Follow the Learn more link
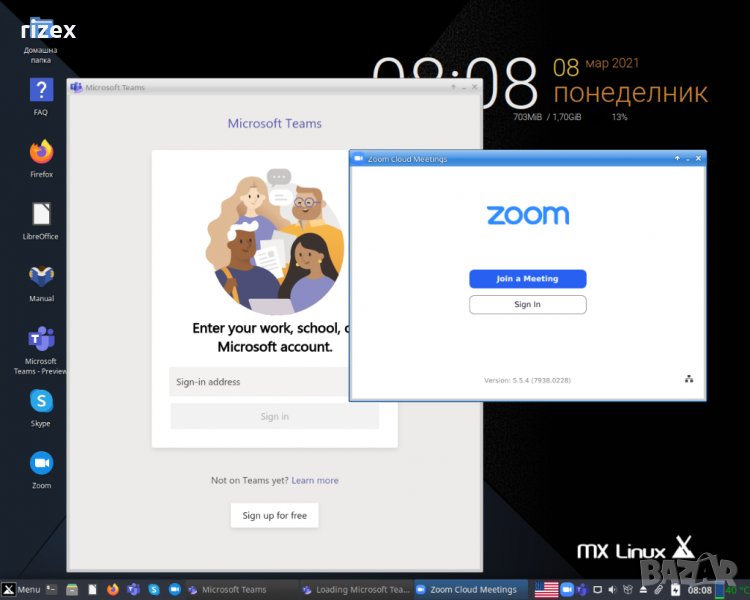Screen dimensions: 750x600 click(x=315, y=481)
